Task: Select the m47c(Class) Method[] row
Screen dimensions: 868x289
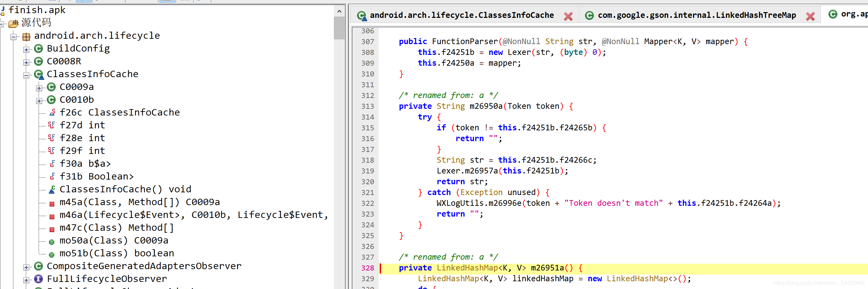Action: click(117, 228)
